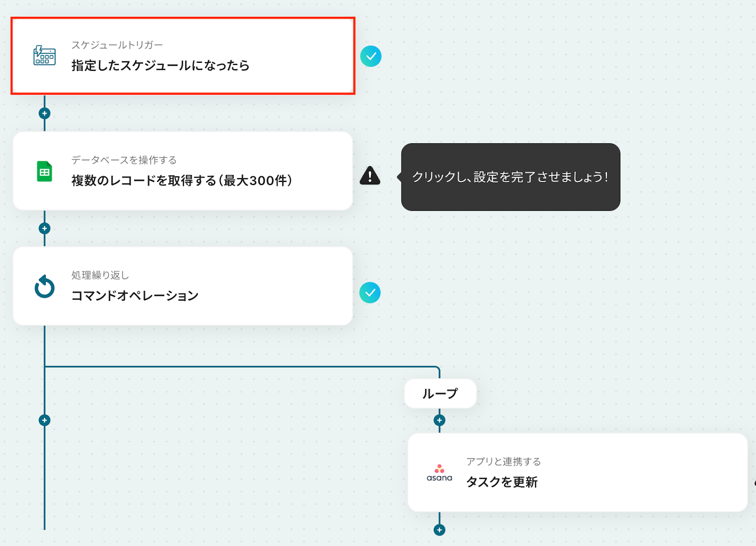The image size is (756, 546).
Task: Add step below the Google Sheets record card
Action: pos(44,229)
